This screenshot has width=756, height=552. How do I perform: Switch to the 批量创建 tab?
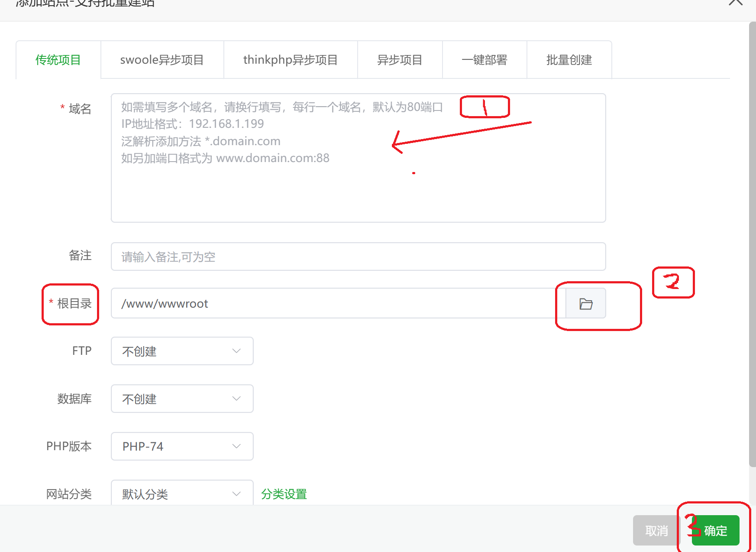tap(569, 60)
